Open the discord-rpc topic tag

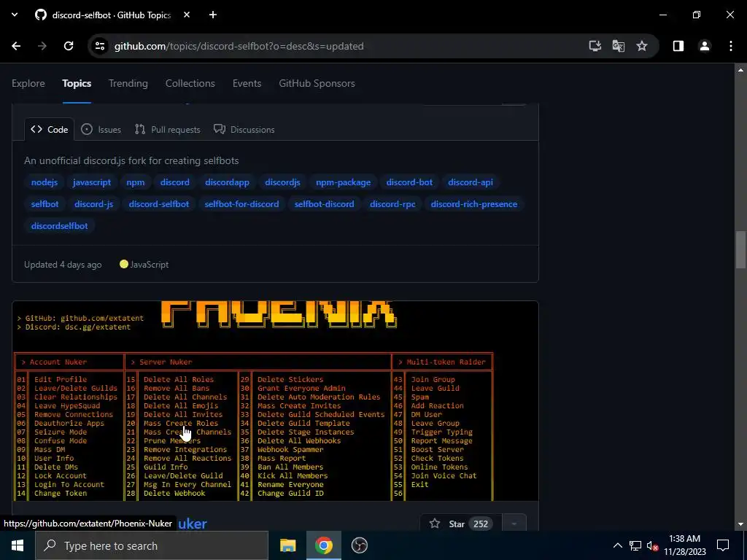(x=392, y=204)
